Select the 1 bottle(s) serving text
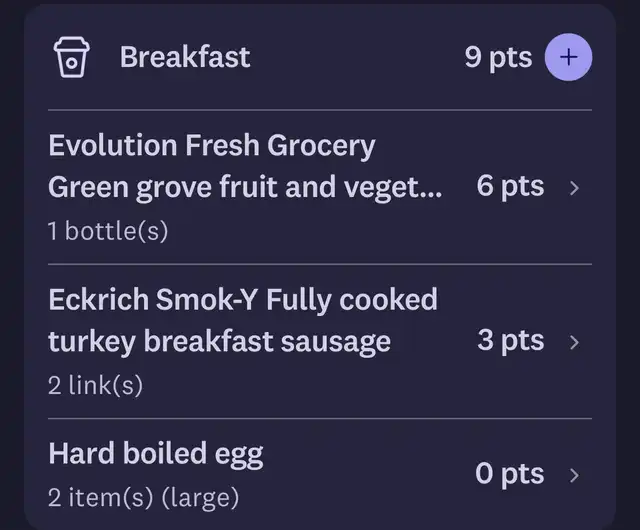Viewport: 640px width, 530px height. 108,231
